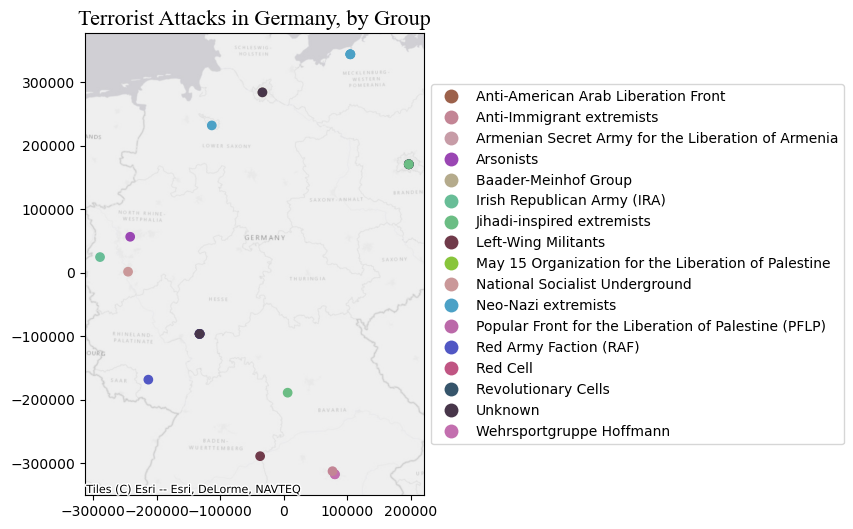The width and height of the screenshot is (853, 529).
Task: Click the purple Arsonists point on map
Action: click(x=130, y=237)
